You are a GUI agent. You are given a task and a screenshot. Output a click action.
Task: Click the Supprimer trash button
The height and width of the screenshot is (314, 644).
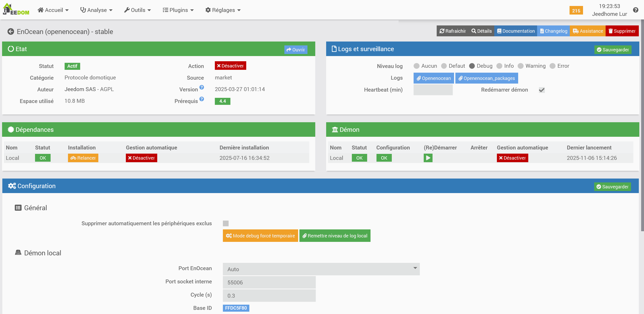tap(622, 31)
